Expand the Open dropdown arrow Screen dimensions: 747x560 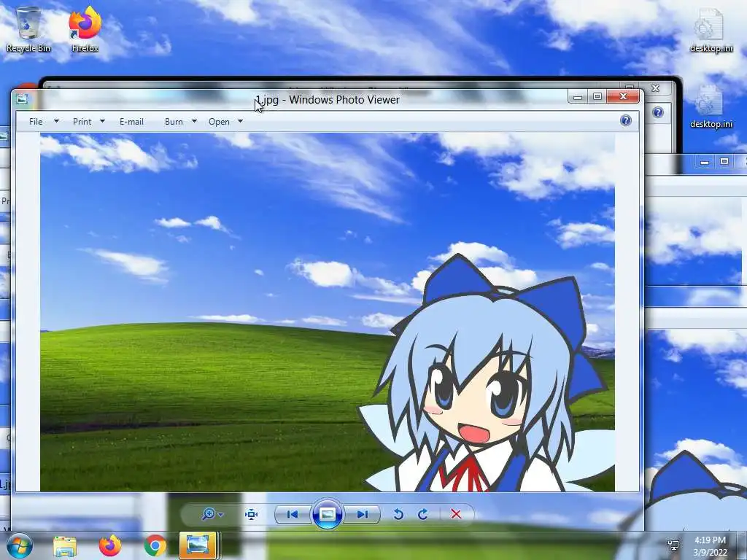click(x=240, y=121)
